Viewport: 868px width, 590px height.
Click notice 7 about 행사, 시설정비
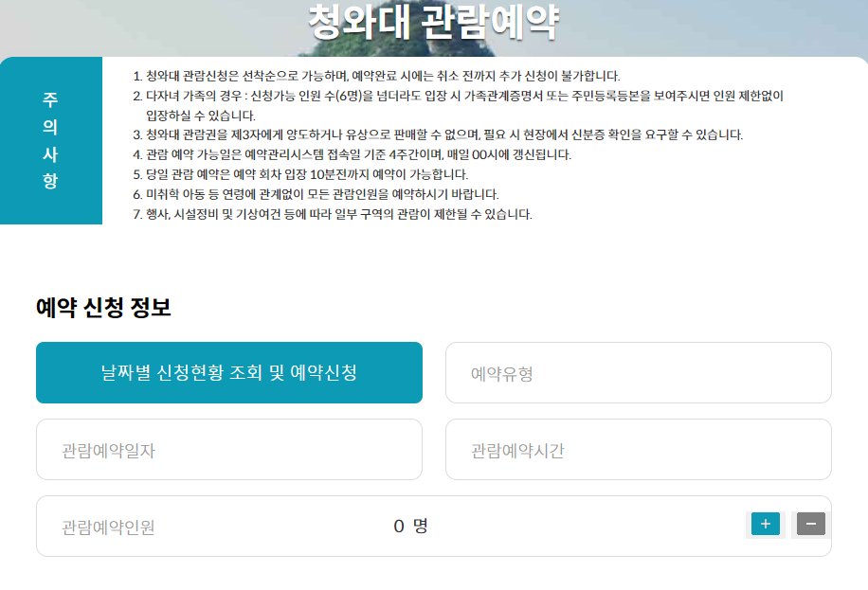point(333,214)
